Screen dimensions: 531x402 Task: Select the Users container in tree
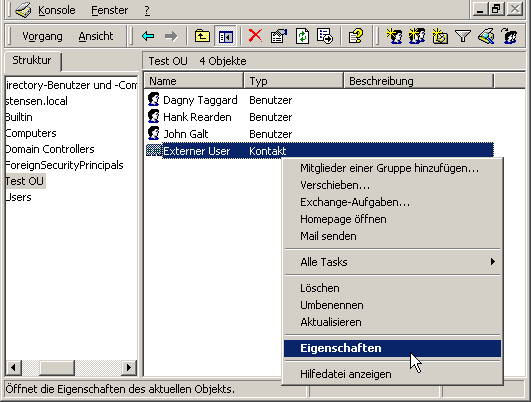(18, 197)
